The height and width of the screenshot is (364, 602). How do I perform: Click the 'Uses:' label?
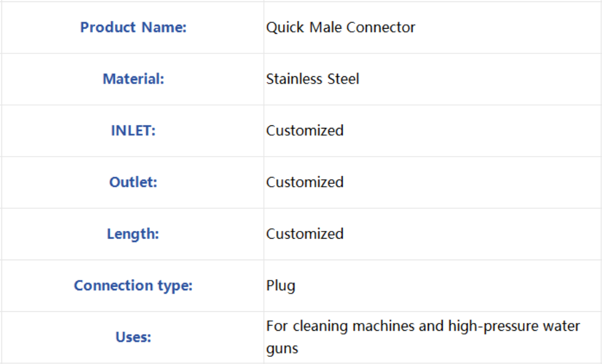pyautogui.click(x=133, y=337)
